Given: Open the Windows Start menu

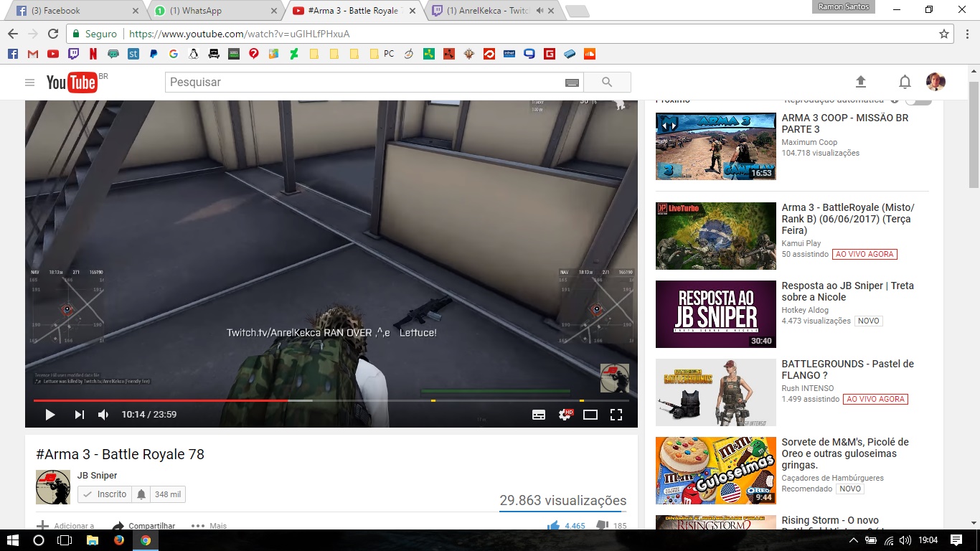Looking at the screenshot, I should [13, 540].
